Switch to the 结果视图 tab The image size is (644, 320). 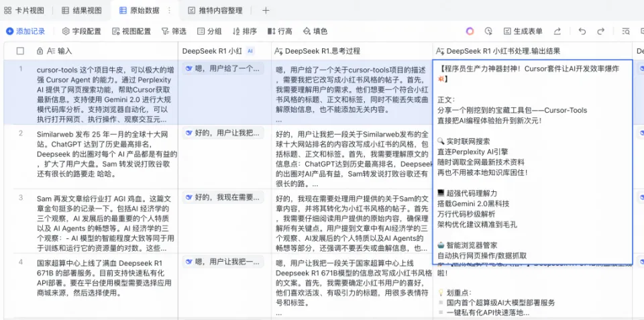pos(81,11)
